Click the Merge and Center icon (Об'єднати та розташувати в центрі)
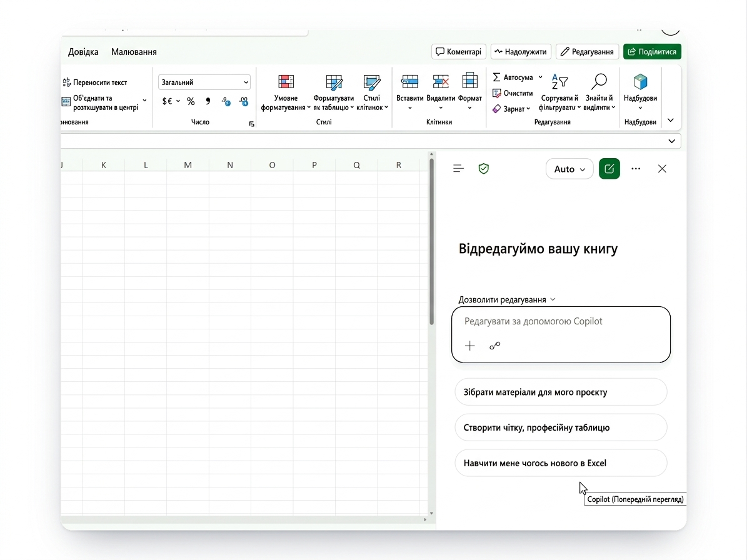The width and height of the screenshot is (747, 560). pyautogui.click(x=66, y=102)
